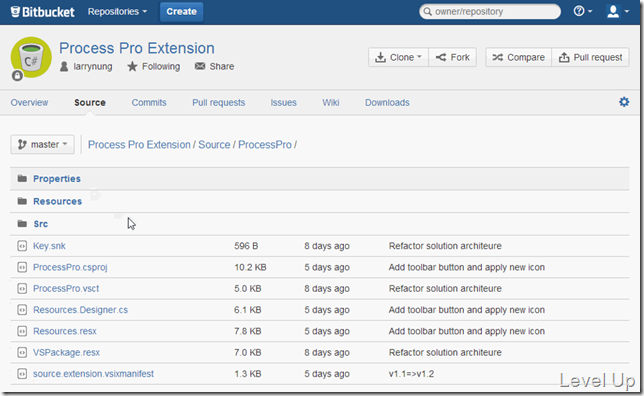Click the file icon beside ProcessPro.csproj
Viewport: 644px width, 396px height.
click(22, 267)
